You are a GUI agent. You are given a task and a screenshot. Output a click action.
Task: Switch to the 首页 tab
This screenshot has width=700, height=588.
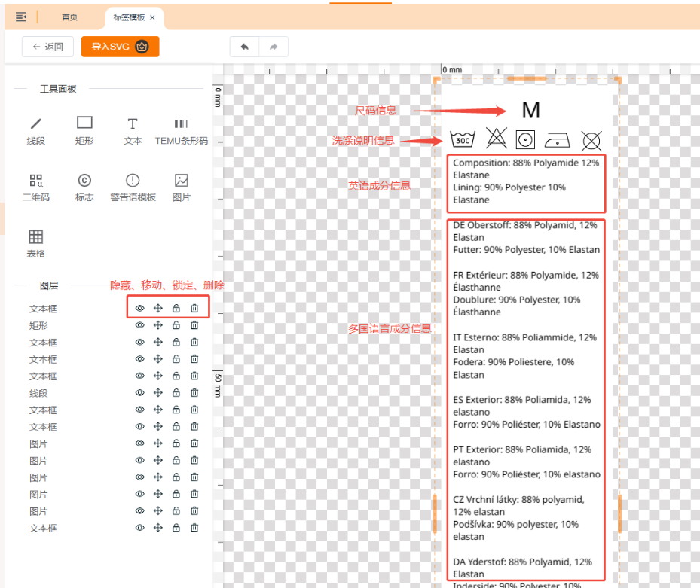click(x=69, y=17)
